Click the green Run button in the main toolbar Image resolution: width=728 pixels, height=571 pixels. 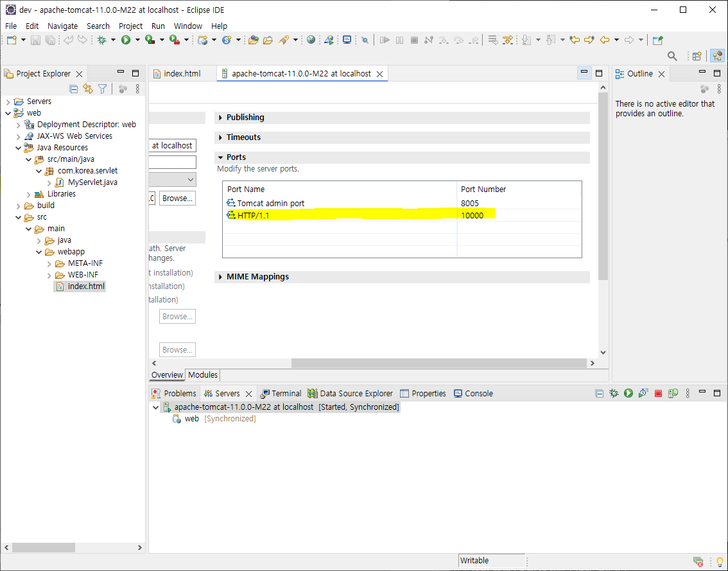[126, 40]
